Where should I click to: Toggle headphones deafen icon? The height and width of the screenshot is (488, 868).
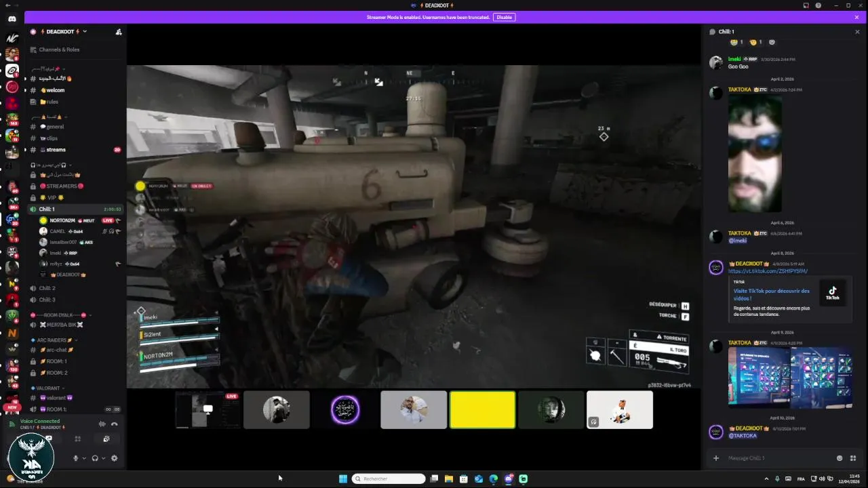[95, 458]
